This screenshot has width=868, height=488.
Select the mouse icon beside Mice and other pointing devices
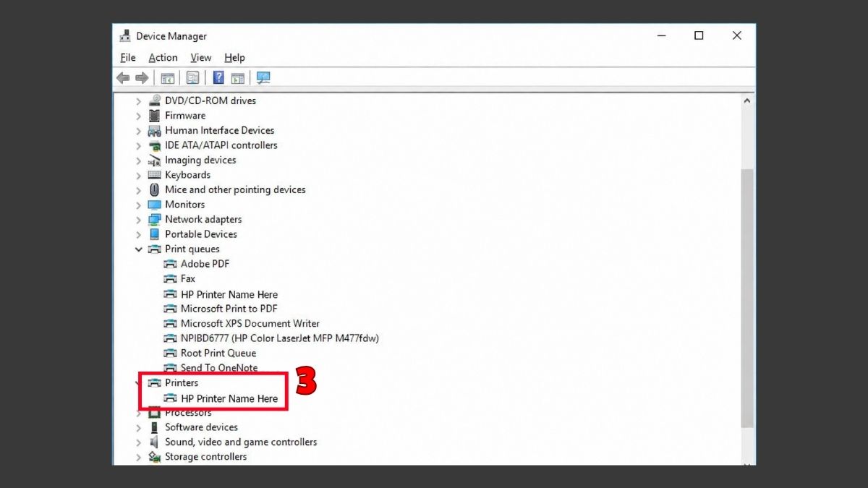[154, 189]
